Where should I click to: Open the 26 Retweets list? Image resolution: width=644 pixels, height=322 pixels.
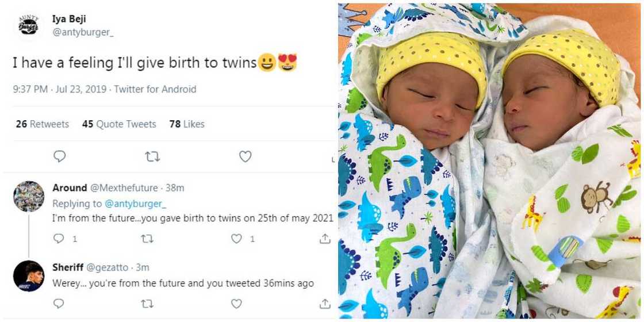(42, 124)
